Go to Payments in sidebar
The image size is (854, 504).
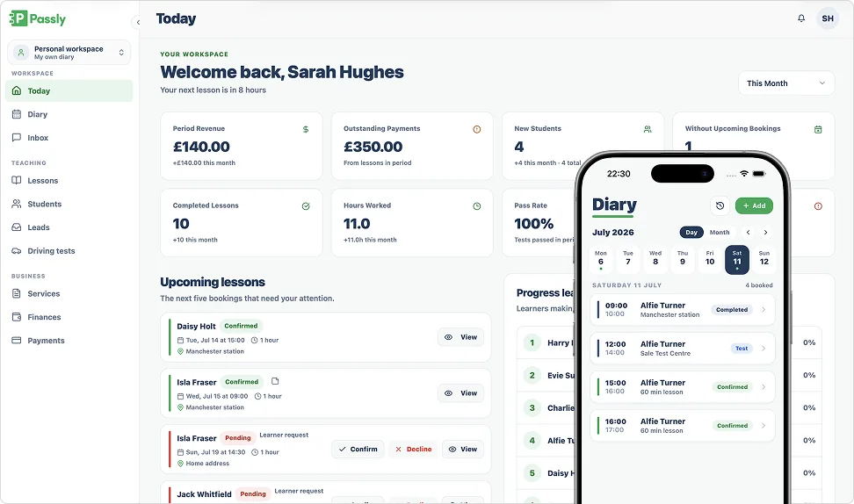click(69, 341)
